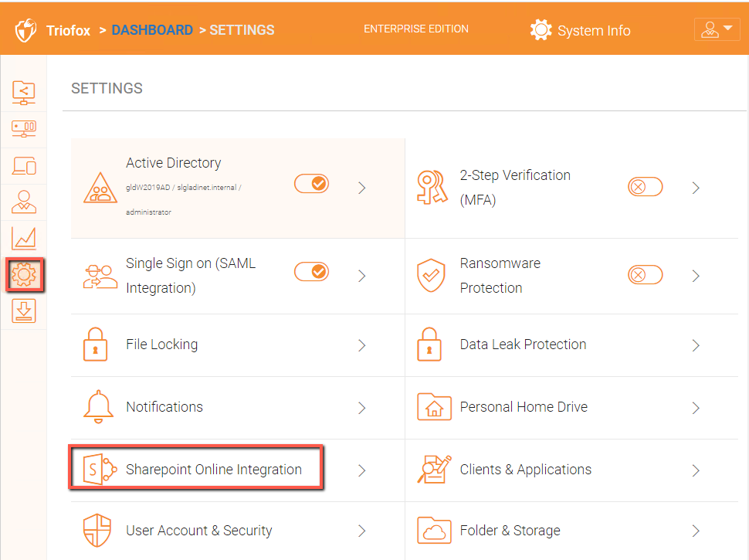749x560 pixels.
Task: Expand the Clients & Applications chevron
Action: (696, 470)
